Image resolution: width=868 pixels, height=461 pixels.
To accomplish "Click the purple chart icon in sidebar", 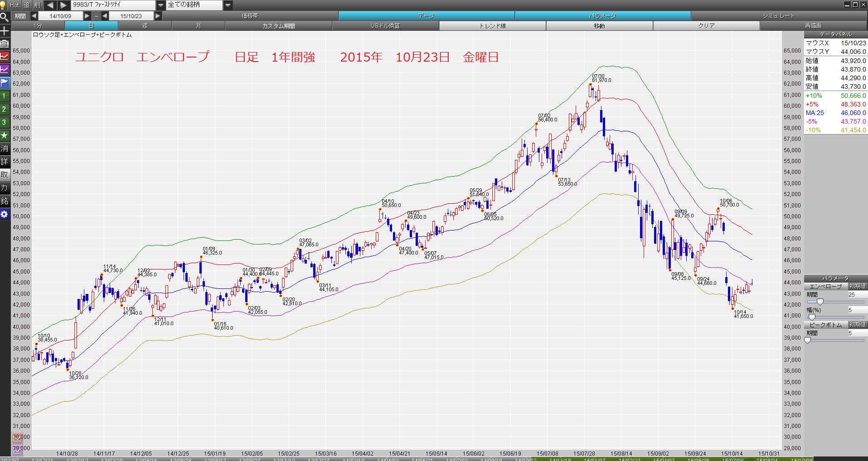I will click(5, 70).
